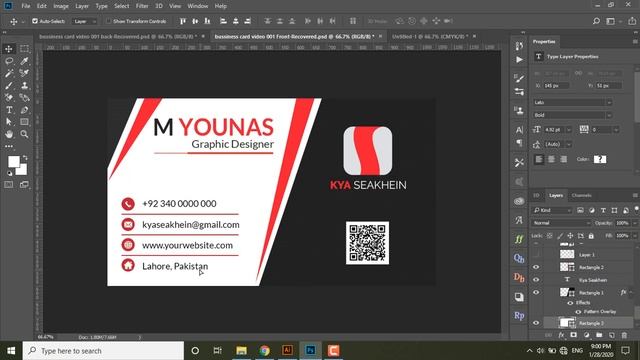Open the Image menu
Image resolution: width=640 pixels, height=360 pixels.
(61, 6)
